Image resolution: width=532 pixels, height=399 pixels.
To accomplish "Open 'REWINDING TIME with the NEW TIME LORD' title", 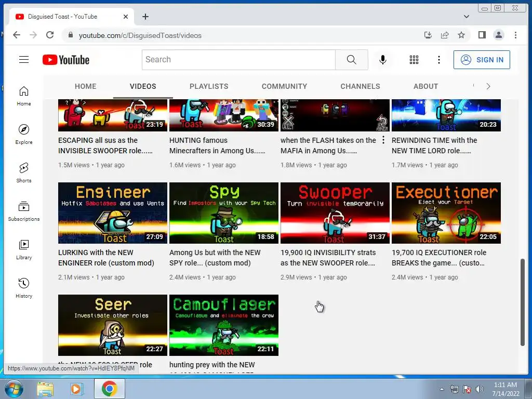I will coord(434,145).
